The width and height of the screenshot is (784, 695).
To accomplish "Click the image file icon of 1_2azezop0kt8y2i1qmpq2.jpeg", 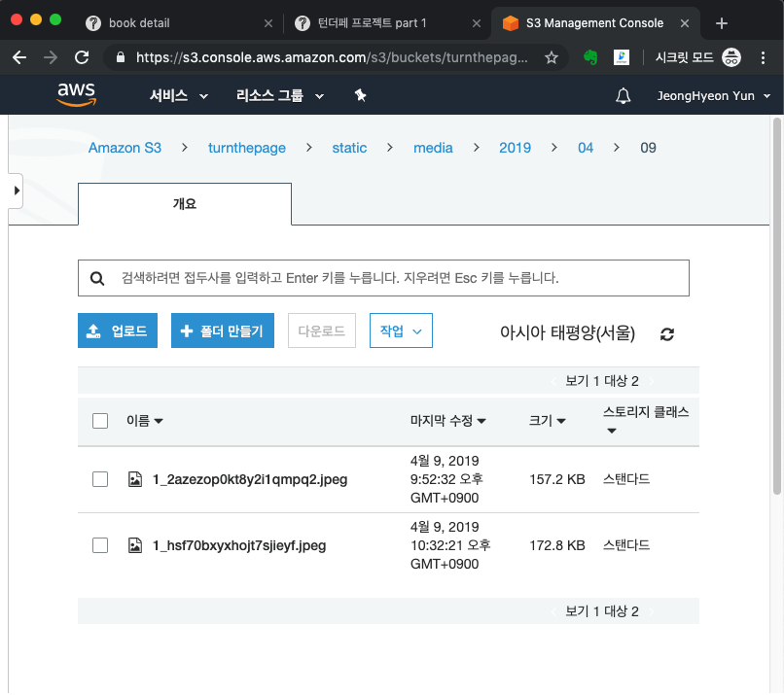I will [x=135, y=479].
